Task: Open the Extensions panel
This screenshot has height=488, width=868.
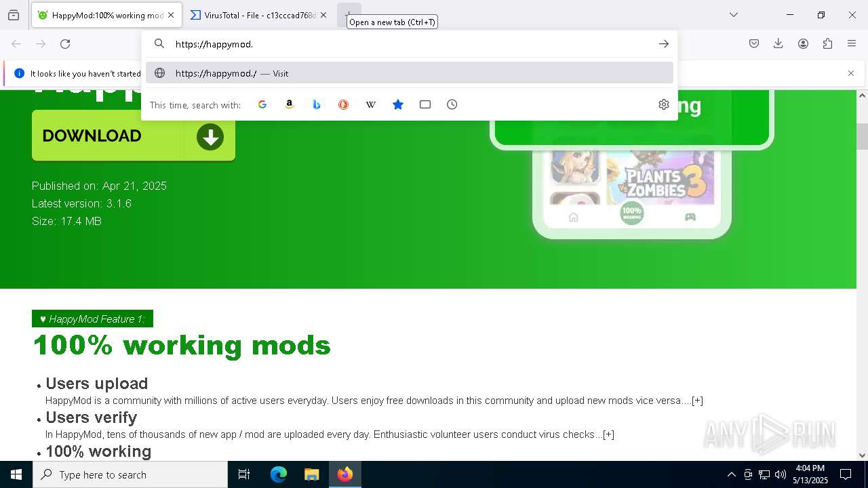Action: coord(827,44)
